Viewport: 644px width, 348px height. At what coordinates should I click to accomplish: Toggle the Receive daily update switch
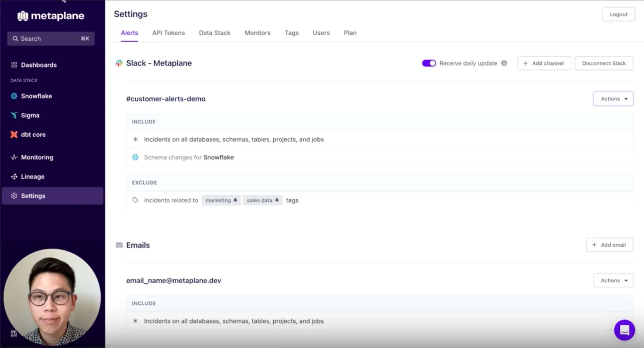point(429,63)
